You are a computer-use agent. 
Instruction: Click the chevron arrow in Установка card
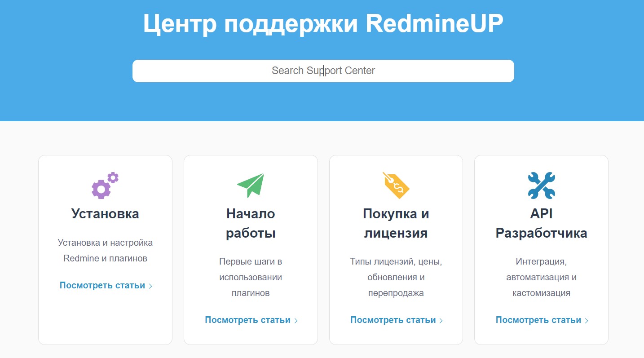(150, 286)
